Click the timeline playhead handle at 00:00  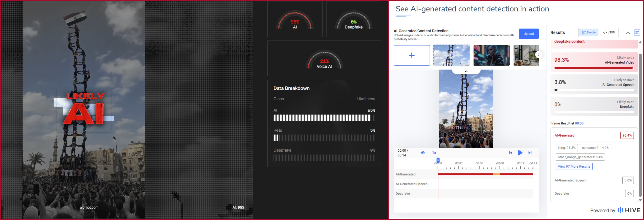tap(438, 160)
